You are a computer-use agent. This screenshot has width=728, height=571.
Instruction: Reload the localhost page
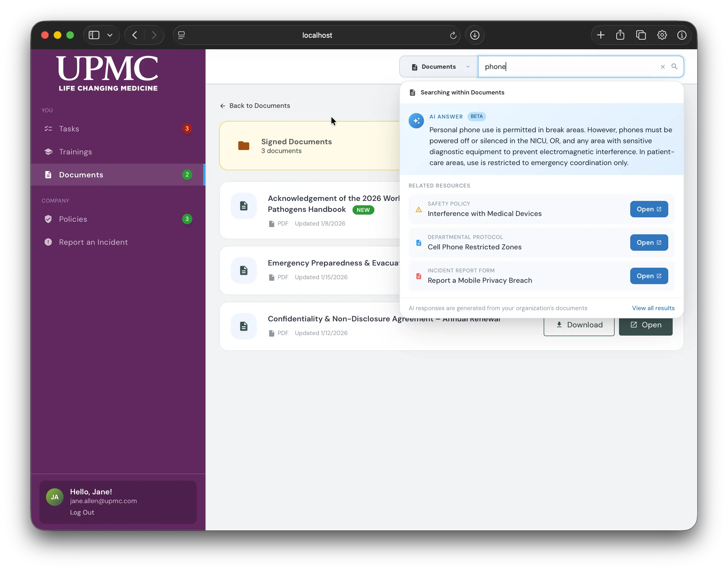point(453,35)
